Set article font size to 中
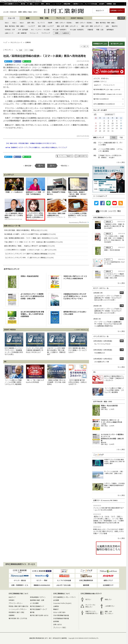 (x=84, y=47)
